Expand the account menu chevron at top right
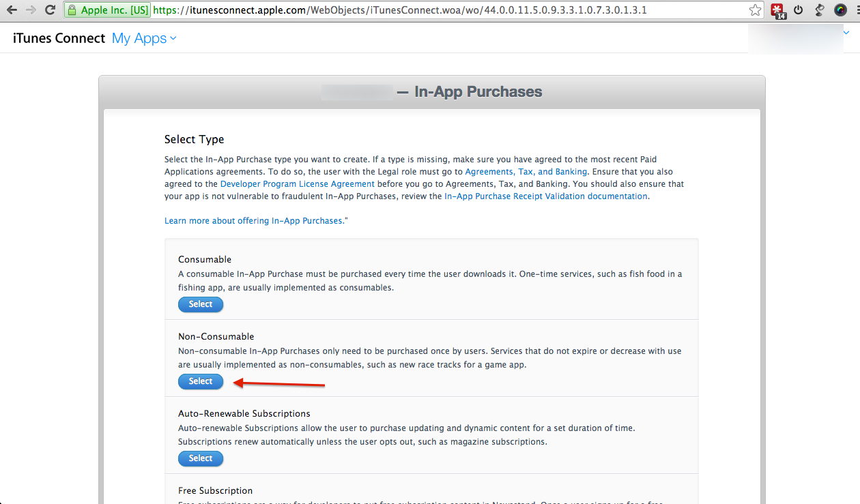 click(846, 32)
